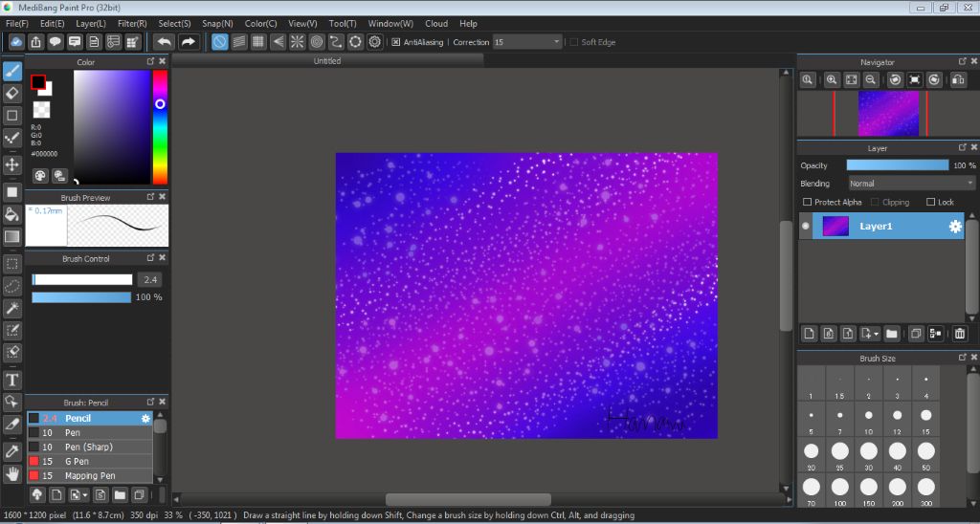Pick brush size 100 preset
Viewport: 980px width, 524px height.
pos(839,491)
